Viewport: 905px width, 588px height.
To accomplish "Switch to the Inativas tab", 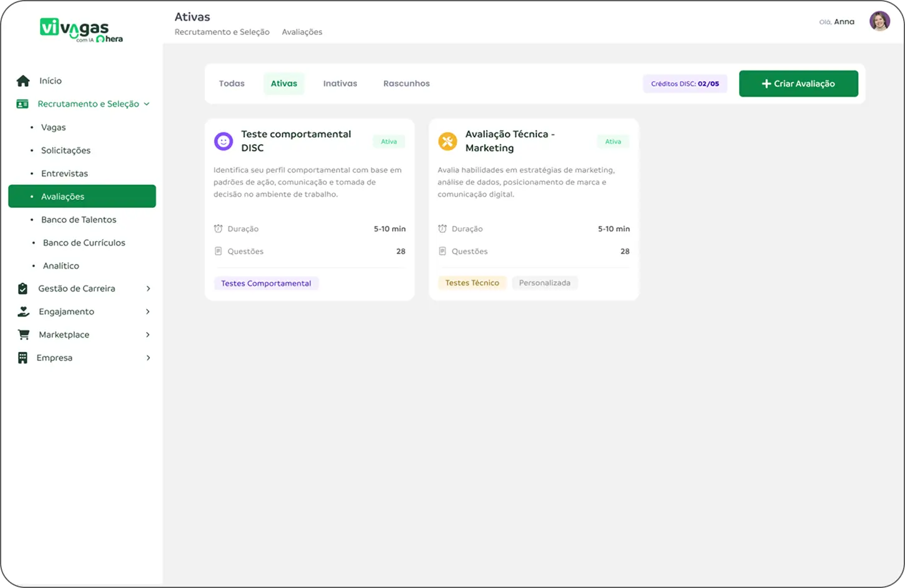I will [340, 84].
